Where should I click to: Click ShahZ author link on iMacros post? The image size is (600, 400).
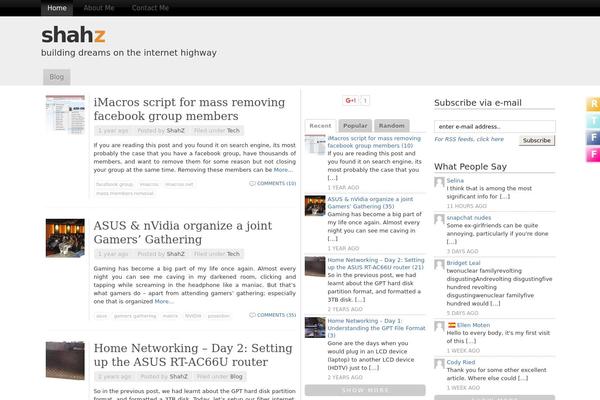click(176, 131)
